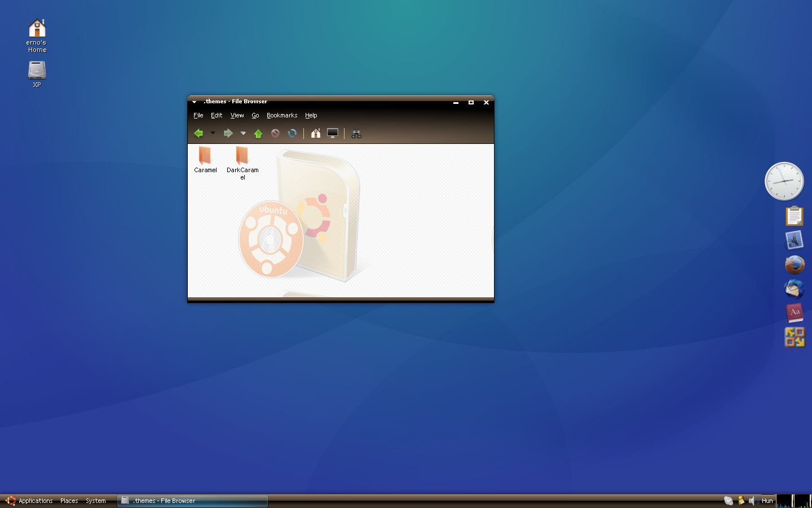The image size is (812, 508).
Task: Search for files with binoculars icon
Action: coord(356,134)
